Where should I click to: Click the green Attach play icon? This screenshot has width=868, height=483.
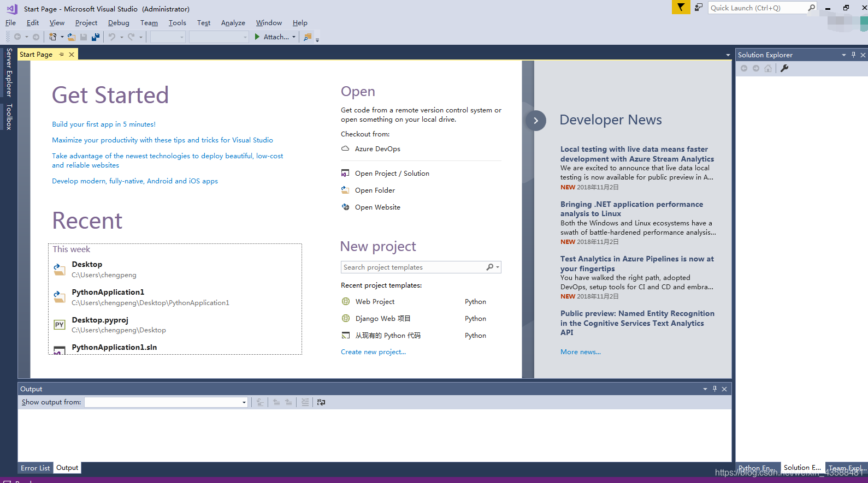[x=257, y=37]
